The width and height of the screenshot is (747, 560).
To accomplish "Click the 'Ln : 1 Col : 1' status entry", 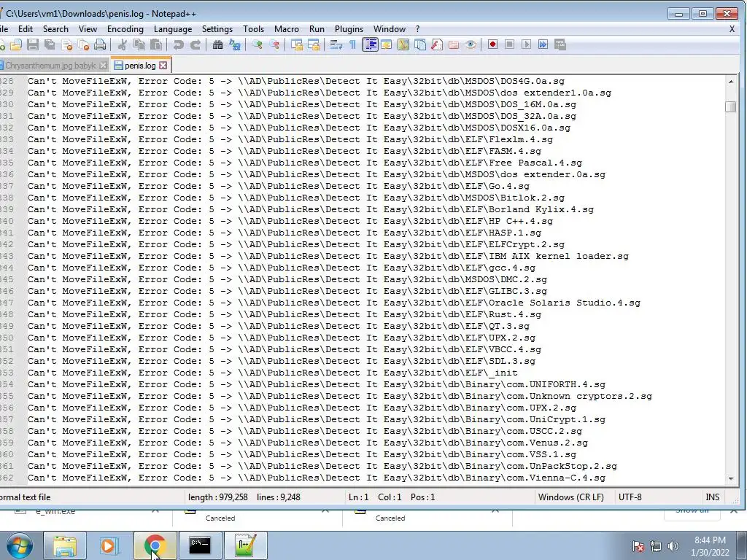I will [x=375, y=497].
